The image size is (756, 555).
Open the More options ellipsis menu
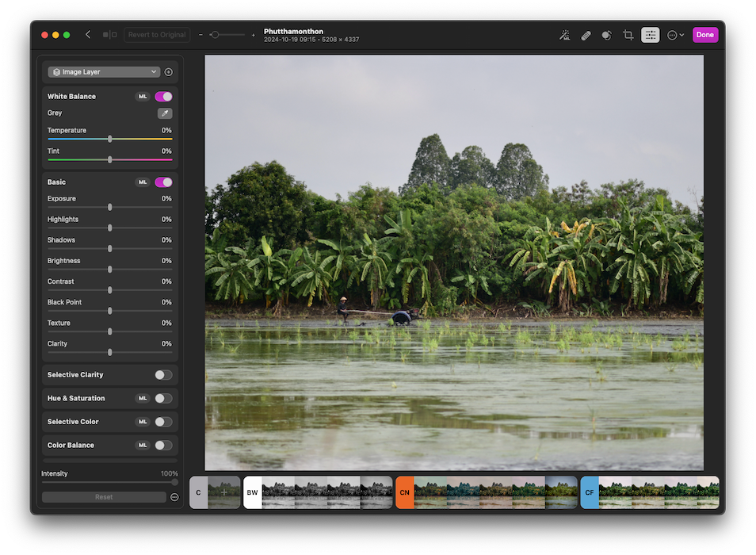[x=675, y=35]
